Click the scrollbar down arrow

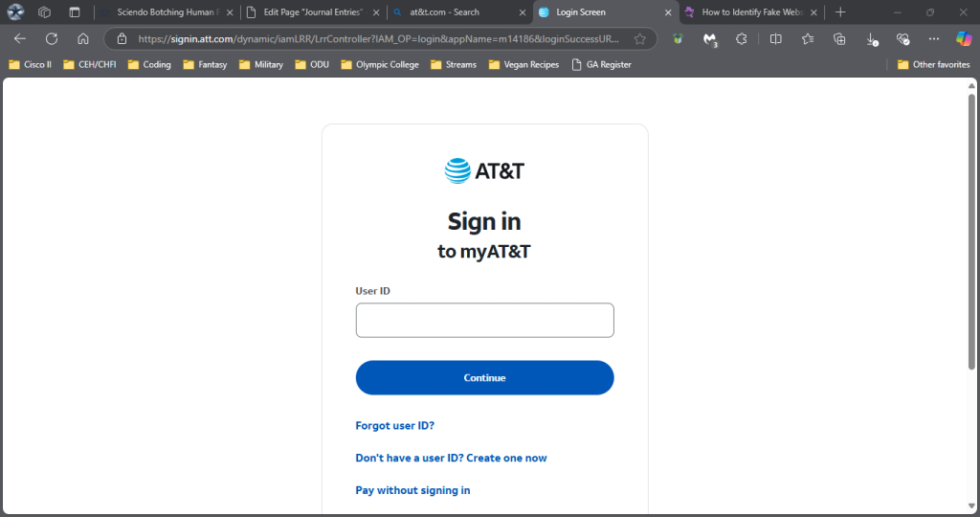point(971,506)
